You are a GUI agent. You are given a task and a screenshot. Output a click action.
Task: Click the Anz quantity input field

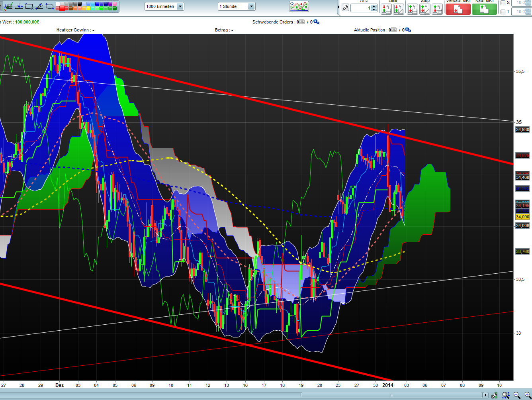(x=361, y=8)
